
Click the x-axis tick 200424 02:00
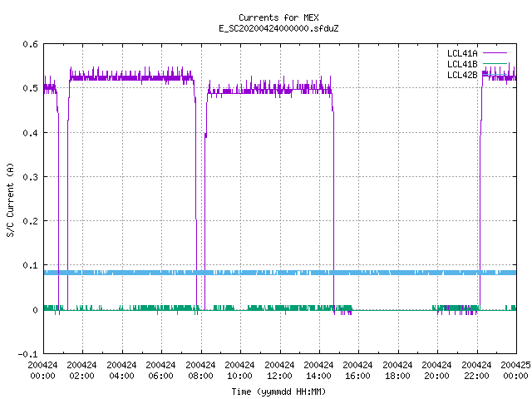[81, 371]
